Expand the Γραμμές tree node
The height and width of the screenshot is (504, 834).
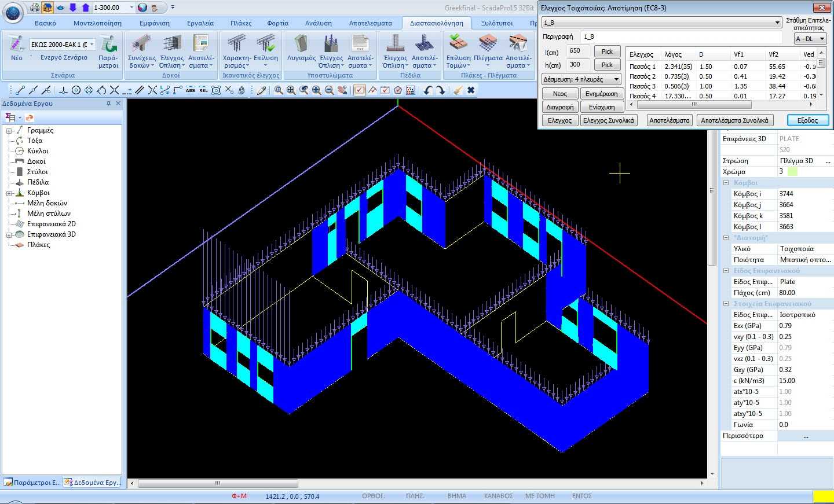coord(9,130)
